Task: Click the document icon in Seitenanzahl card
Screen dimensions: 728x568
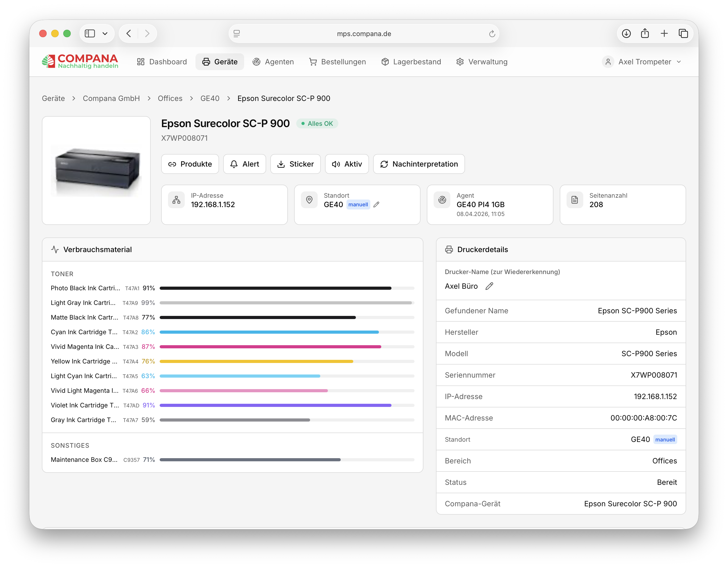Action: [575, 200]
